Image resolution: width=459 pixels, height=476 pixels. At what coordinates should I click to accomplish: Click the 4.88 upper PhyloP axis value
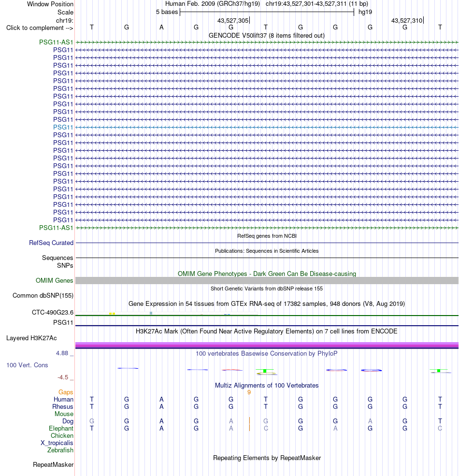click(x=62, y=353)
